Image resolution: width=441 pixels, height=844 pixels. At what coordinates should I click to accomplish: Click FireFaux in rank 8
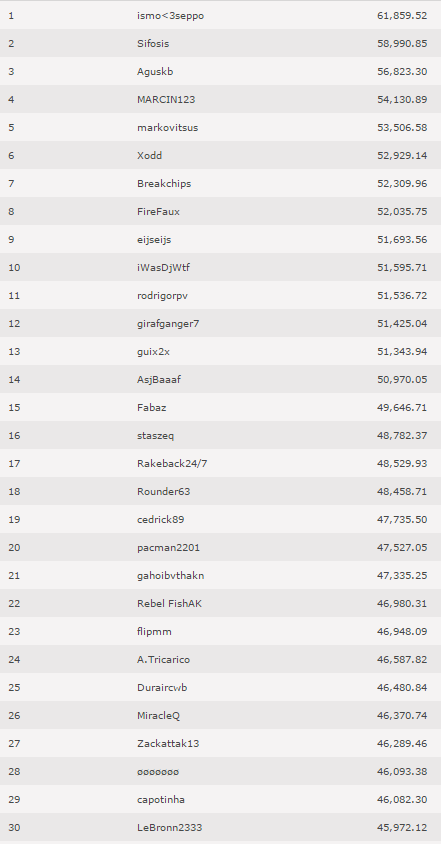click(158, 212)
